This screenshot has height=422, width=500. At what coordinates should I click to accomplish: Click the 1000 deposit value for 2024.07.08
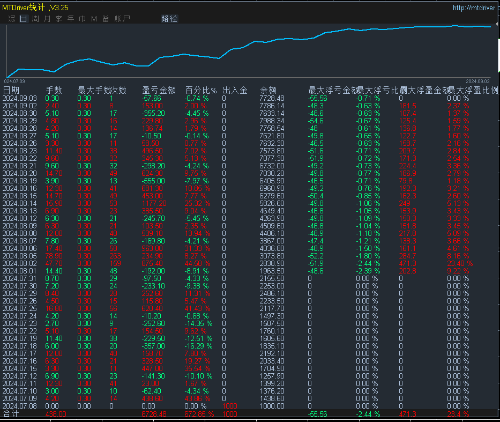click(230, 406)
